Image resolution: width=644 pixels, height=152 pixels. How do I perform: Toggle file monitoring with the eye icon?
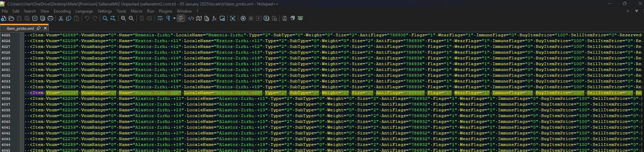tap(233, 18)
